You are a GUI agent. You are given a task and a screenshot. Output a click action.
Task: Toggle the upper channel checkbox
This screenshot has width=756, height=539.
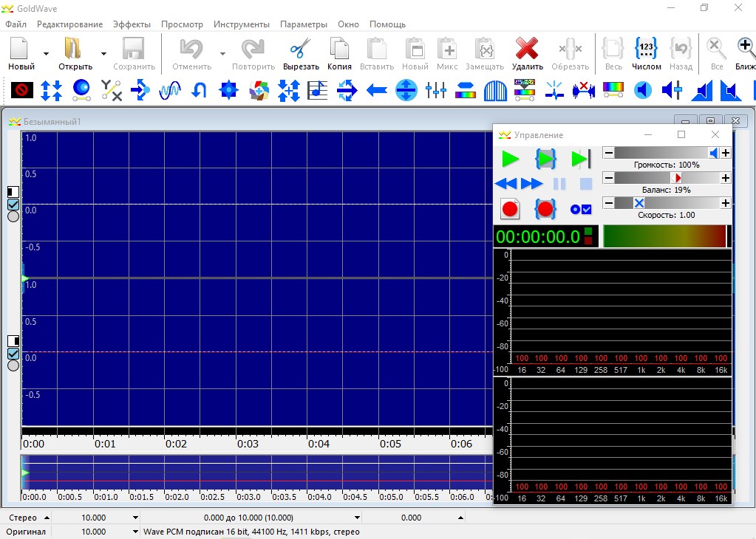click(x=13, y=205)
